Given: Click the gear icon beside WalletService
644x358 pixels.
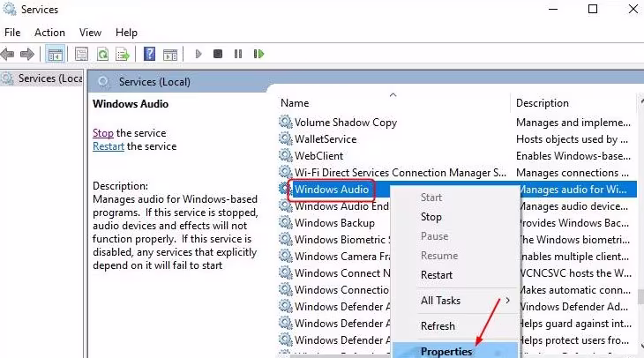Looking at the screenshot, I should pos(285,138).
